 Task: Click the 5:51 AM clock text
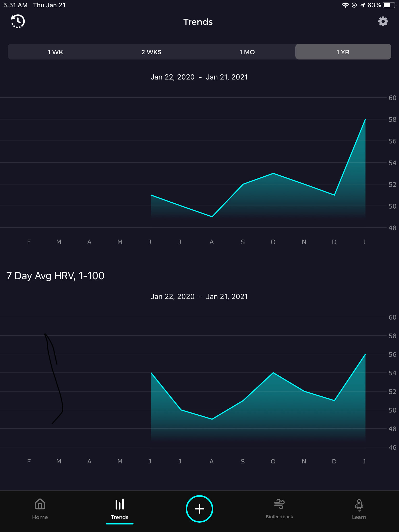click(x=15, y=5)
